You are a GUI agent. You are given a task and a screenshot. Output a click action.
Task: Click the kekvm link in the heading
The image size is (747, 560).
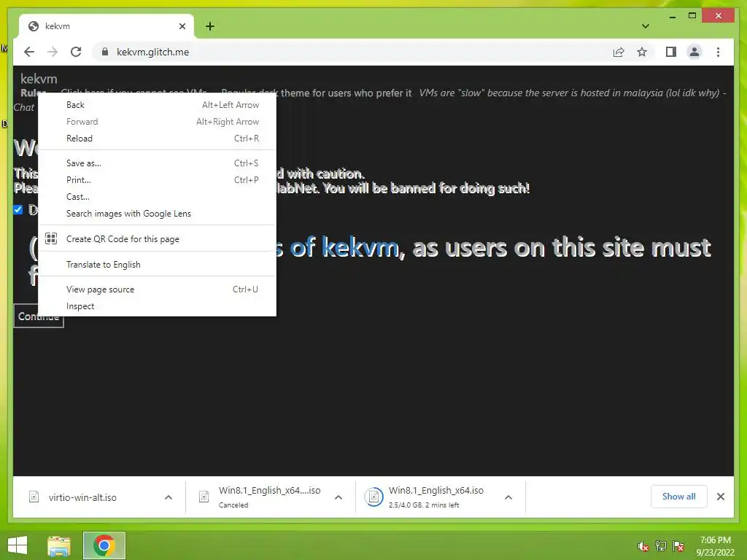click(360, 248)
